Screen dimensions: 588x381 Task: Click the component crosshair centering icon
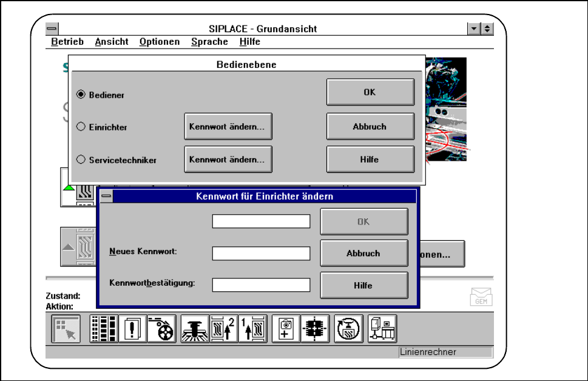pyautogui.click(x=315, y=329)
